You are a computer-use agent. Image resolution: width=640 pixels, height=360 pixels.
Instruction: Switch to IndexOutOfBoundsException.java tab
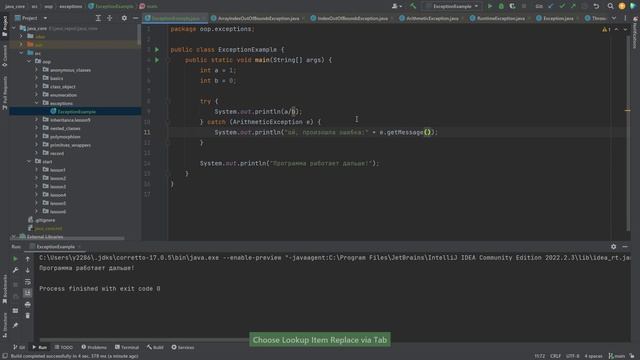tap(352, 18)
